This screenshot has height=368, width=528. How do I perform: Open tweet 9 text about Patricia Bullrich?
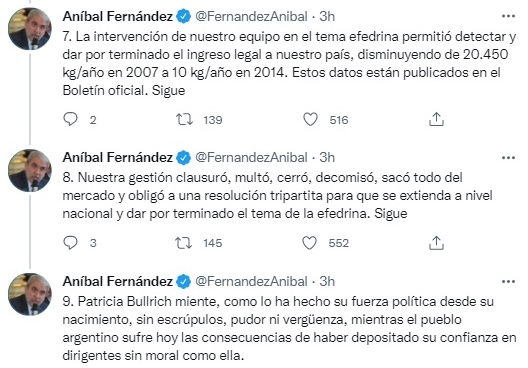pyautogui.click(x=289, y=328)
